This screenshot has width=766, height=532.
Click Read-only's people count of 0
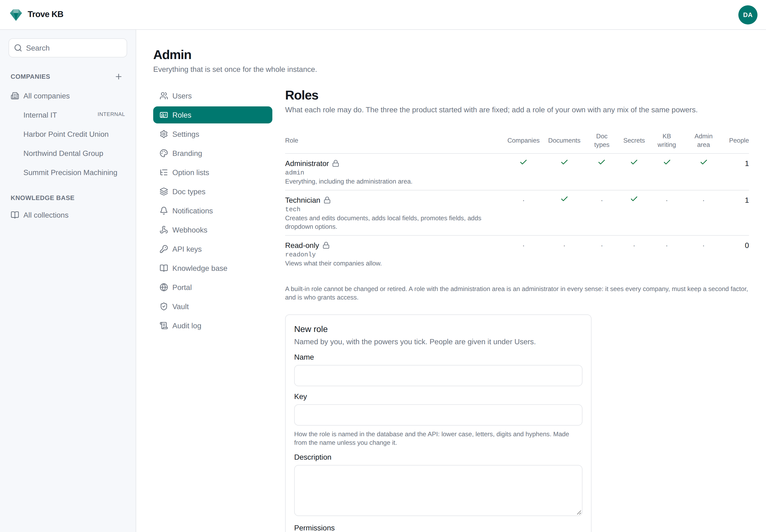[x=747, y=245]
